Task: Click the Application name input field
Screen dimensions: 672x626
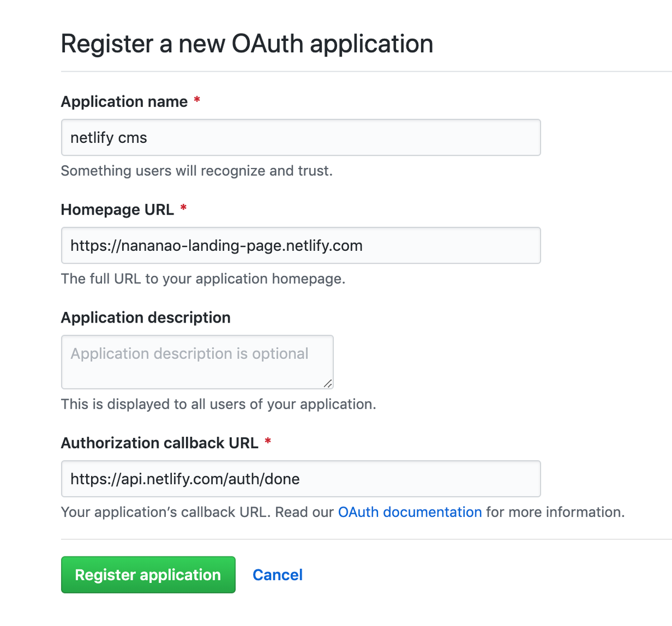Action: [301, 138]
